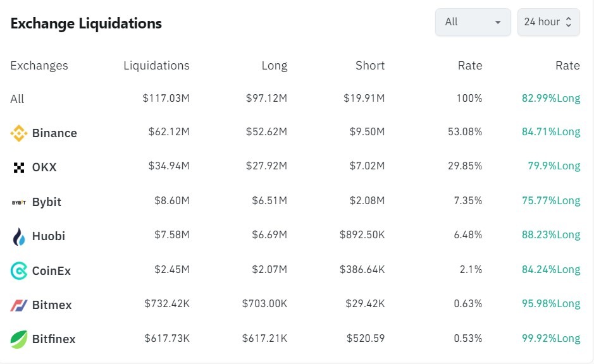The height and width of the screenshot is (364, 594).
Task: Click the OKX logo icon
Action: coord(19,167)
